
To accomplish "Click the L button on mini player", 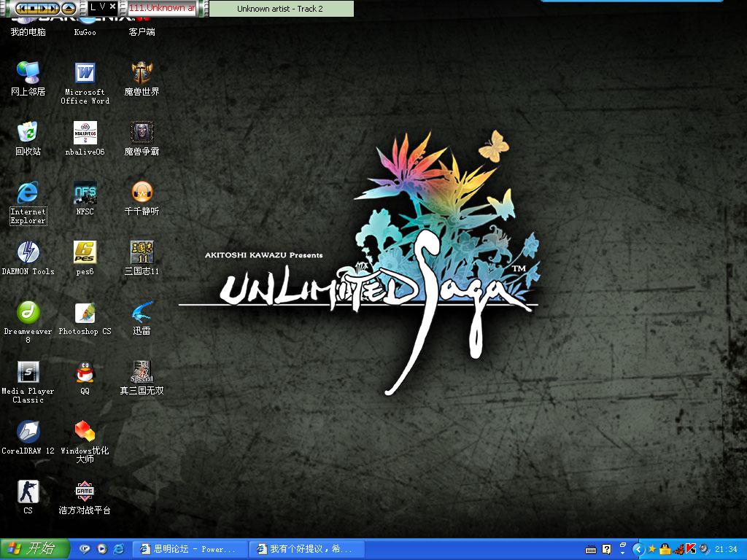I will point(93,7).
